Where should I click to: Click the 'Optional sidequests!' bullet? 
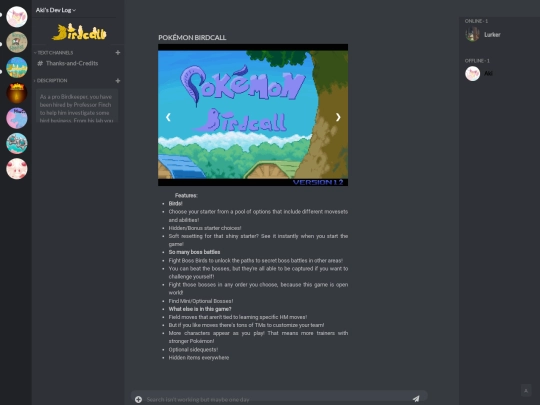tap(193, 350)
